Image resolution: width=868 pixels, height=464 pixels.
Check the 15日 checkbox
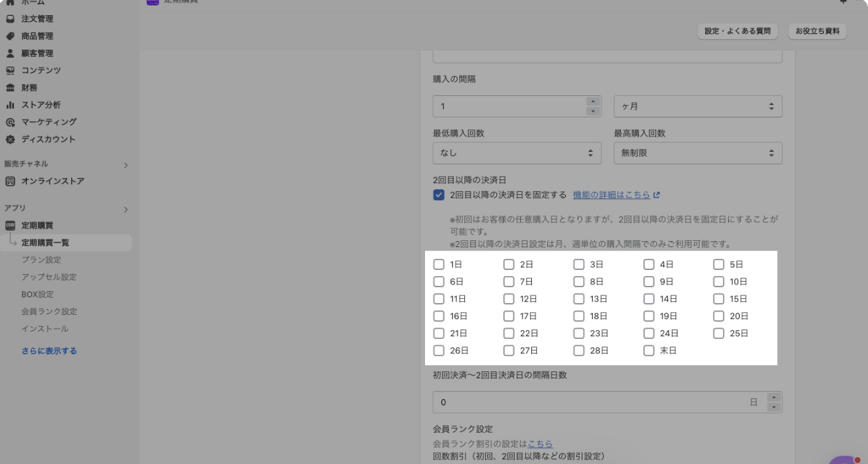click(719, 299)
